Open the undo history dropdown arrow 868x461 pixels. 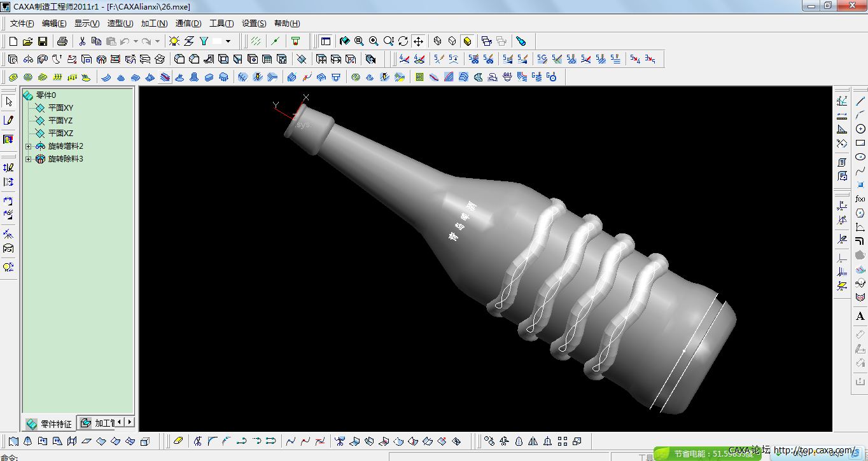pyautogui.click(x=136, y=41)
